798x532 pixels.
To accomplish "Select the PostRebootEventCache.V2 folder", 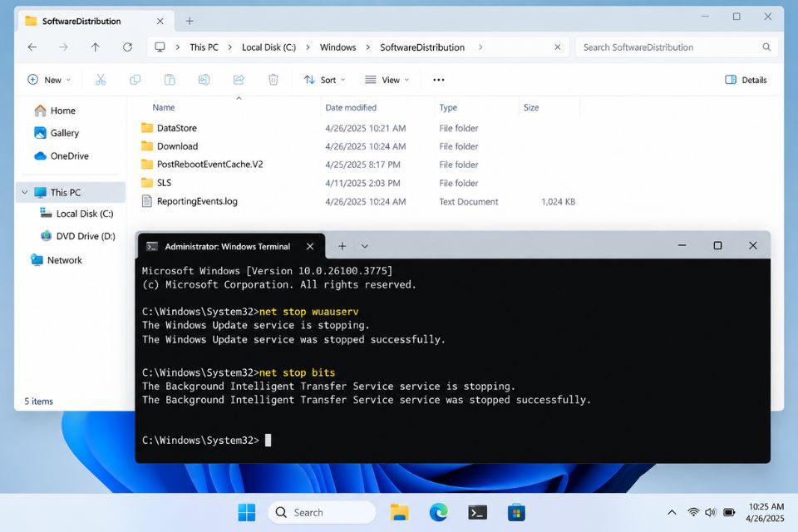I will point(209,165).
